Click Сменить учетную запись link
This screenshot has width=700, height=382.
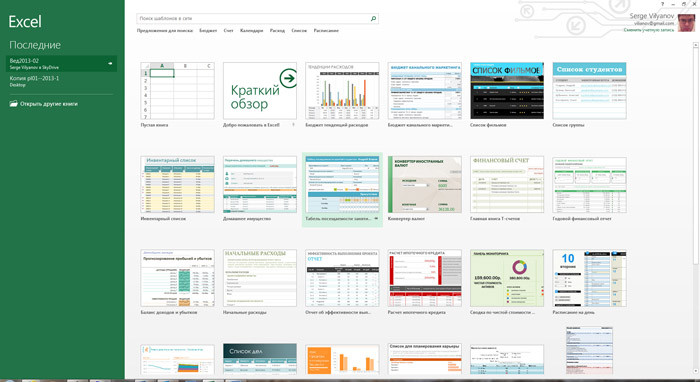point(649,30)
